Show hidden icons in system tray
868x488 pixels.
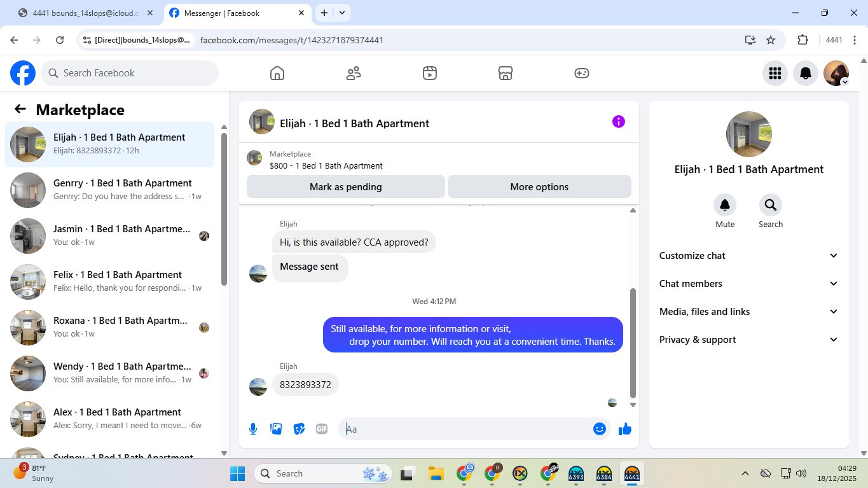coord(745,473)
